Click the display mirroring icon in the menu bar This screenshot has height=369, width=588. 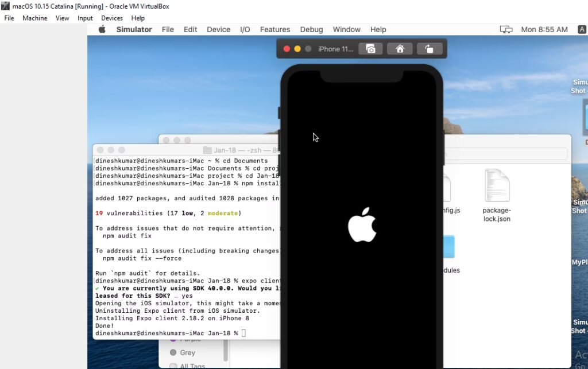[506, 29]
